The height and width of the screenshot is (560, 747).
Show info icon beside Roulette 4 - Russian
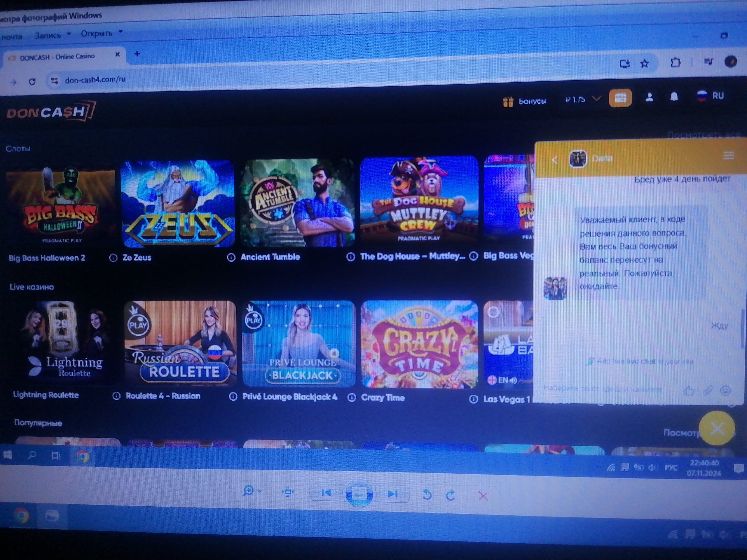[116, 396]
